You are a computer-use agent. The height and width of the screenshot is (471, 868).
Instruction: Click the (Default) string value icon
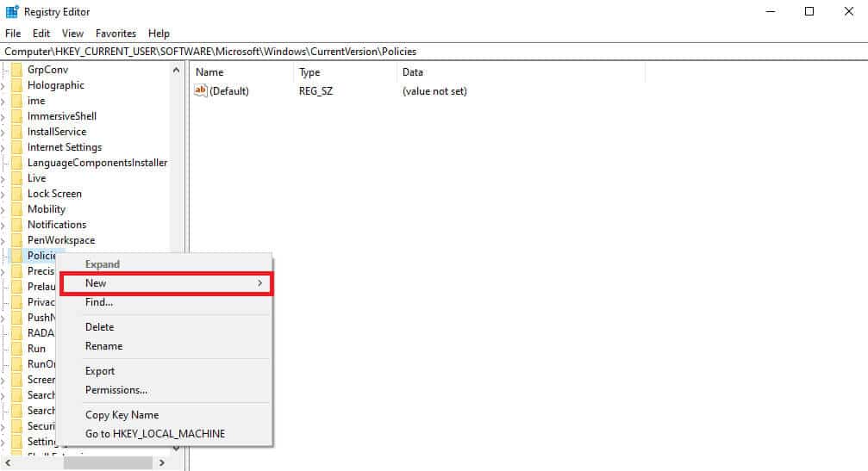coord(200,90)
